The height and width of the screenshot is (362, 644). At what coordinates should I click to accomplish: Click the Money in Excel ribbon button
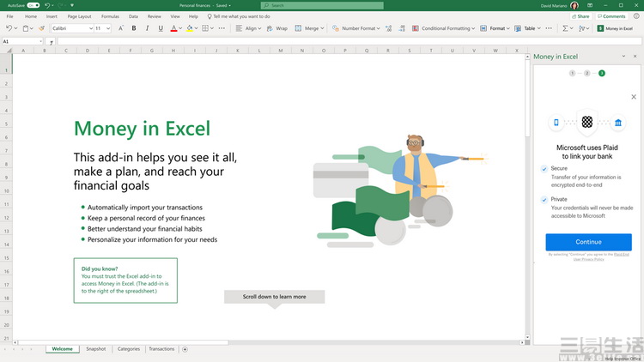615,28
